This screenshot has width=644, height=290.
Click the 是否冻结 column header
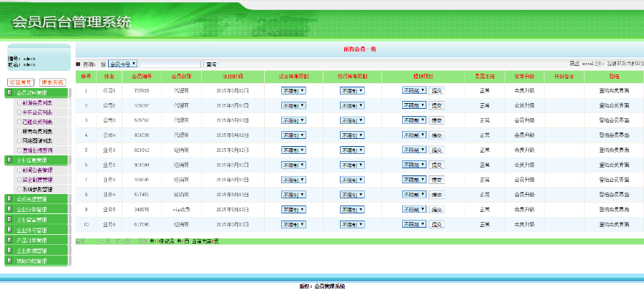pyautogui.click(x=484, y=77)
